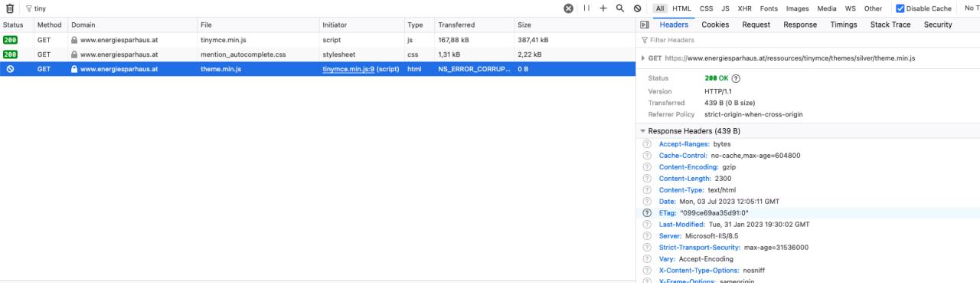Viewport: 980px width, 283px height.
Task: Open the throttling dropdown at the toolbar's right edge
Action: click(972, 8)
